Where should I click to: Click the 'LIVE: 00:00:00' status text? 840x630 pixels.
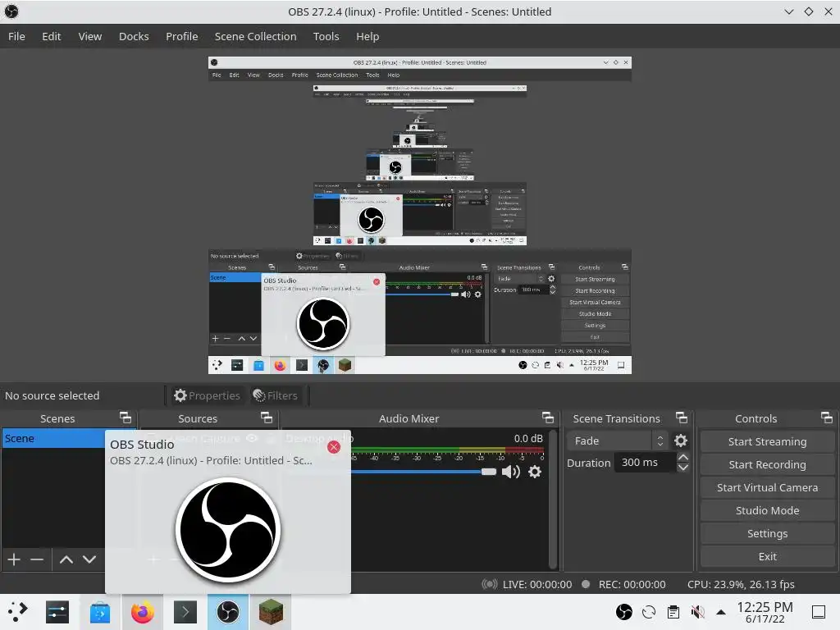click(x=537, y=584)
